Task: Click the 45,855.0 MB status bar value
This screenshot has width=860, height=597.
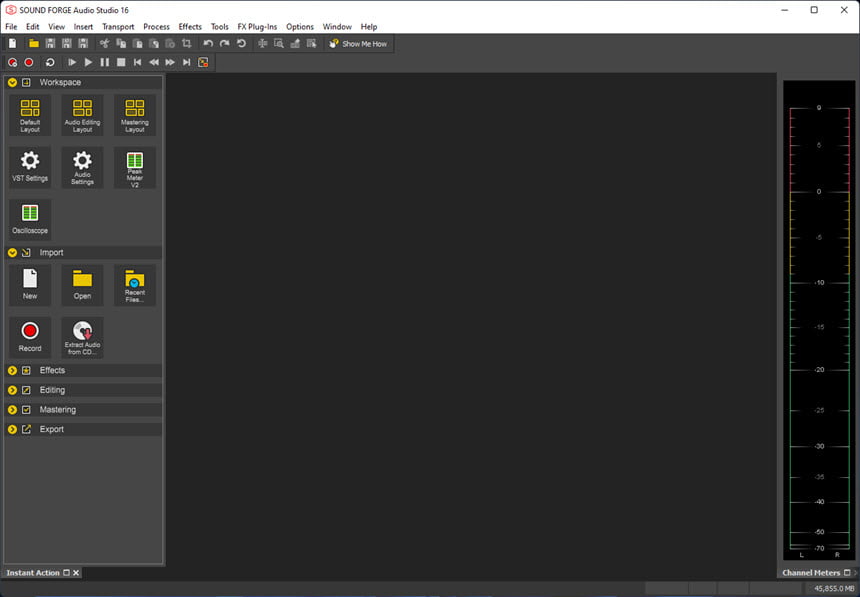Action: point(834,589)
